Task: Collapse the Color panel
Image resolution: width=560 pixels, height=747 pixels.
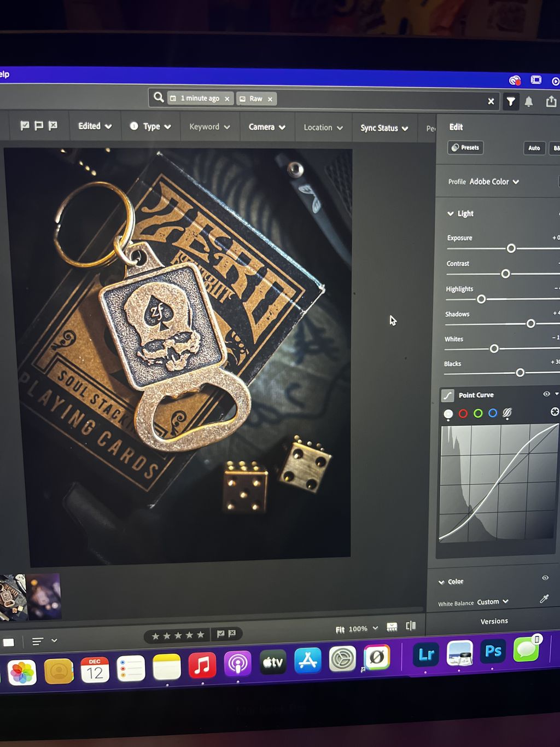Action: (x=441, y=582)
